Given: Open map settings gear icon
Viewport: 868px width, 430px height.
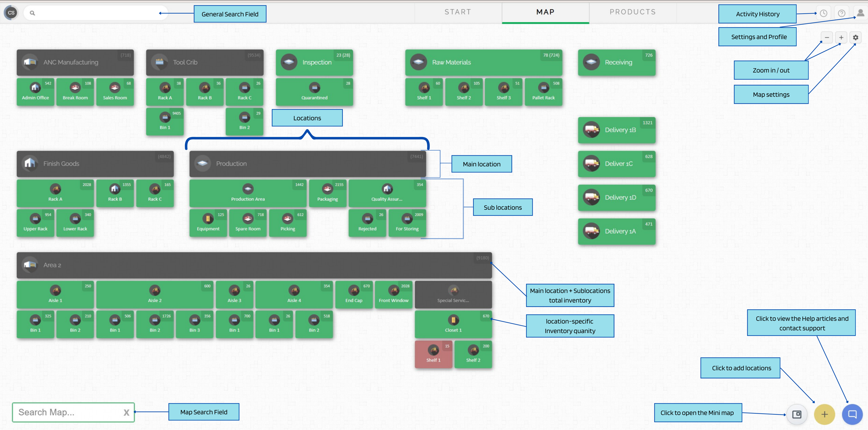Looking at the screenshot, I should pyautogui.click(x=855, y=37).
